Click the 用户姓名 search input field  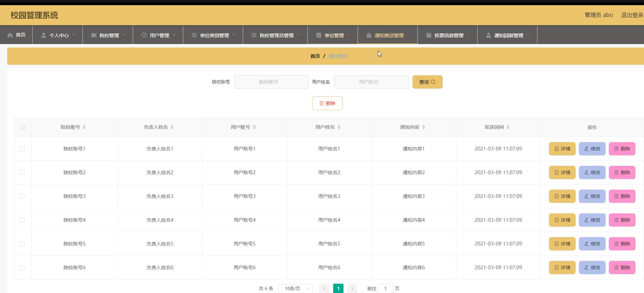click(x=371, y=82)
